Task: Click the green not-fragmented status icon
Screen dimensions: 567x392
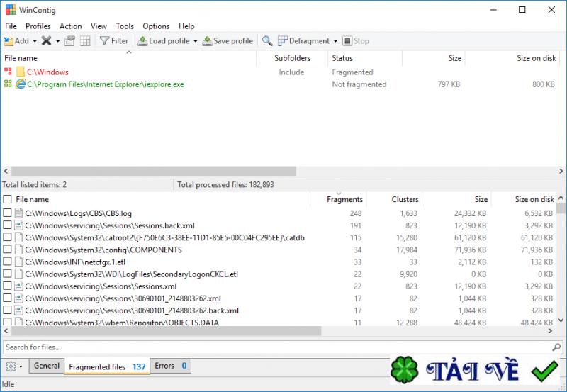Action: (8, 84)
